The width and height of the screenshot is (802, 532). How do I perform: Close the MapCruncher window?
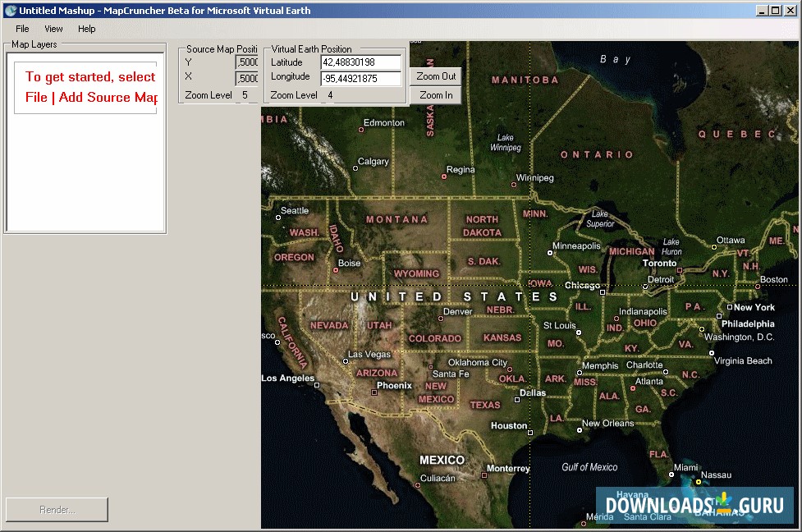pos(789,10)
